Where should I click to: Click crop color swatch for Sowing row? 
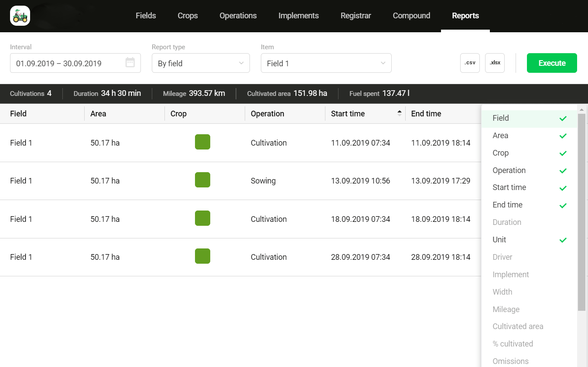coord(202,180)
